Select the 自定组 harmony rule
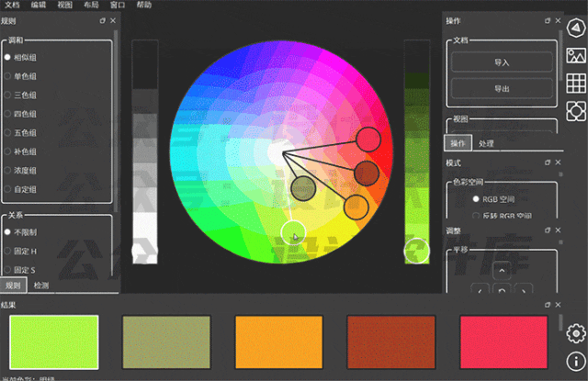588x381 pixels. (21, 189)
